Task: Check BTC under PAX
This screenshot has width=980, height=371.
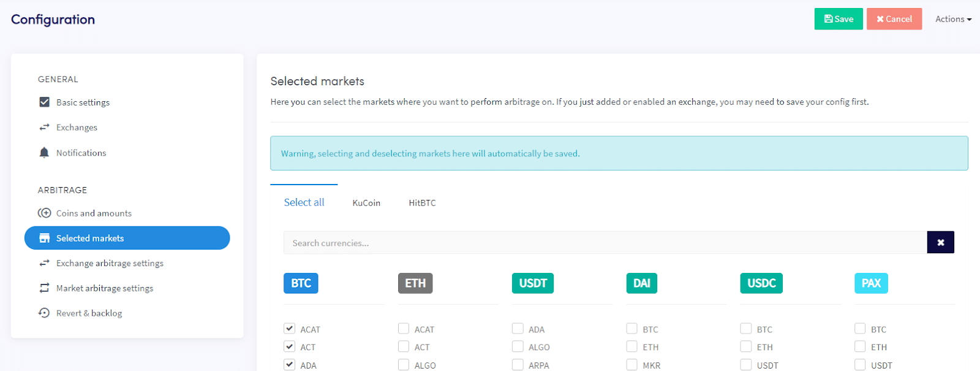Action: [861, 329]
